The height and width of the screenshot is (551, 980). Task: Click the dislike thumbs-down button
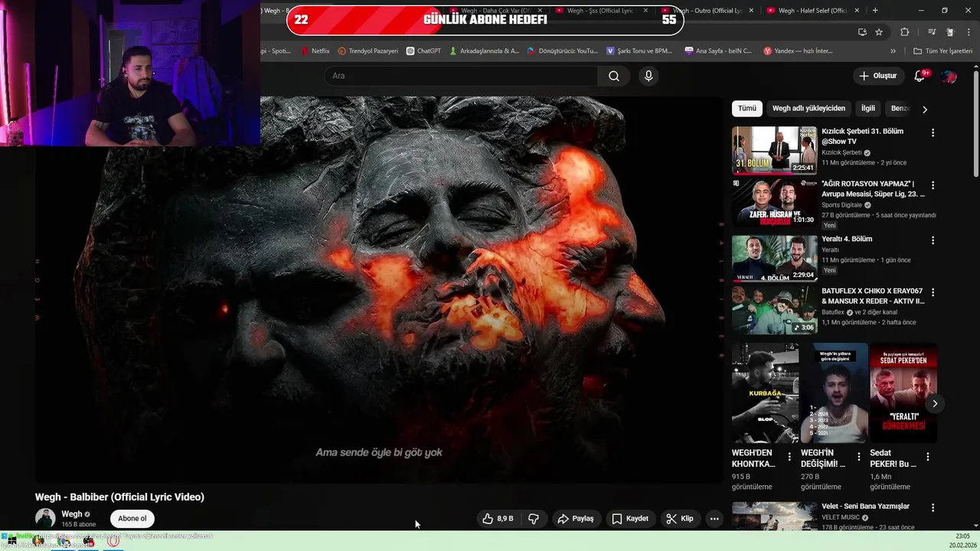tap(534, 519)
